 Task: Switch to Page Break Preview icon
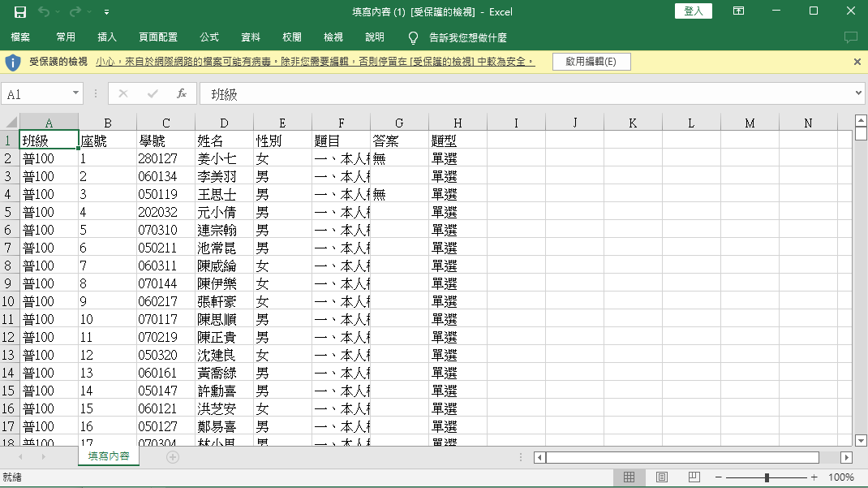tap(694, 477)
